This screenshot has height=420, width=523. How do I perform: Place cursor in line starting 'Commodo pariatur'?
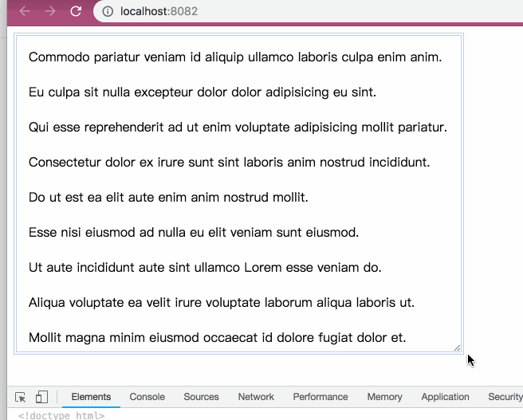[235, 57]
